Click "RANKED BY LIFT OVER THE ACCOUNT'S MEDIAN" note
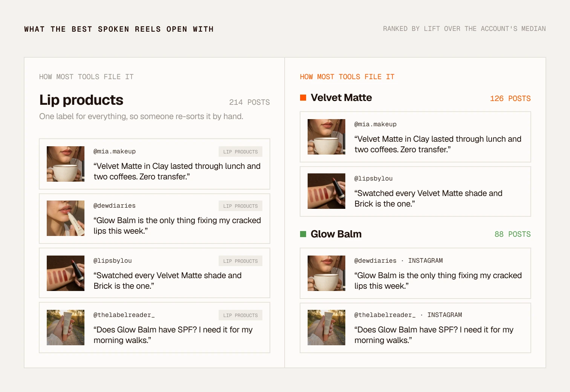Image resolution: width=570 pixels, height=392 pixels. coord(464,29)
